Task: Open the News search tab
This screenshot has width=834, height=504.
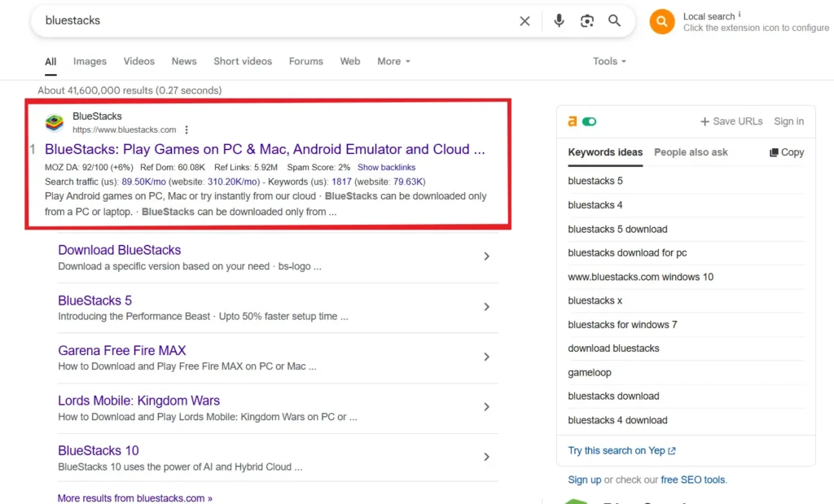Action: click(184, 62)
